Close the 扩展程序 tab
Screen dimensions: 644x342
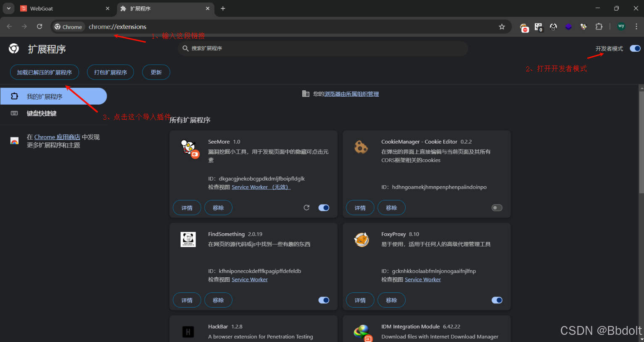pyautogui.click(x=208, y=8)
